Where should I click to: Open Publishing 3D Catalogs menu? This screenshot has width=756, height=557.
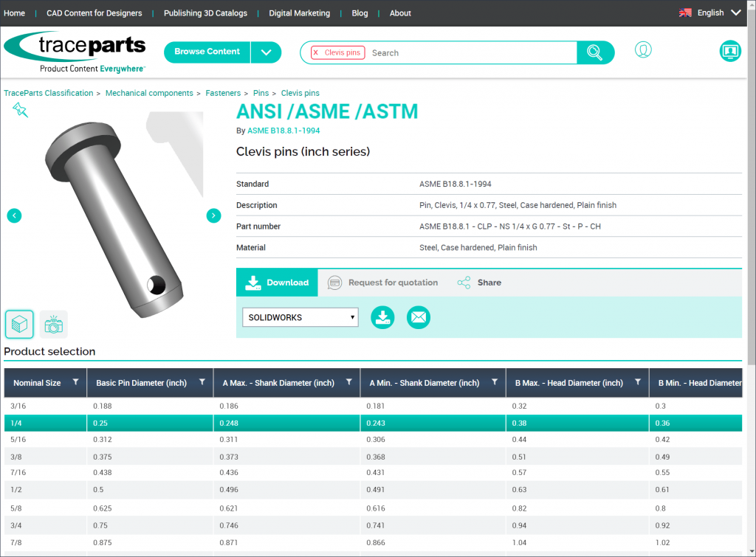coord(205,13)
